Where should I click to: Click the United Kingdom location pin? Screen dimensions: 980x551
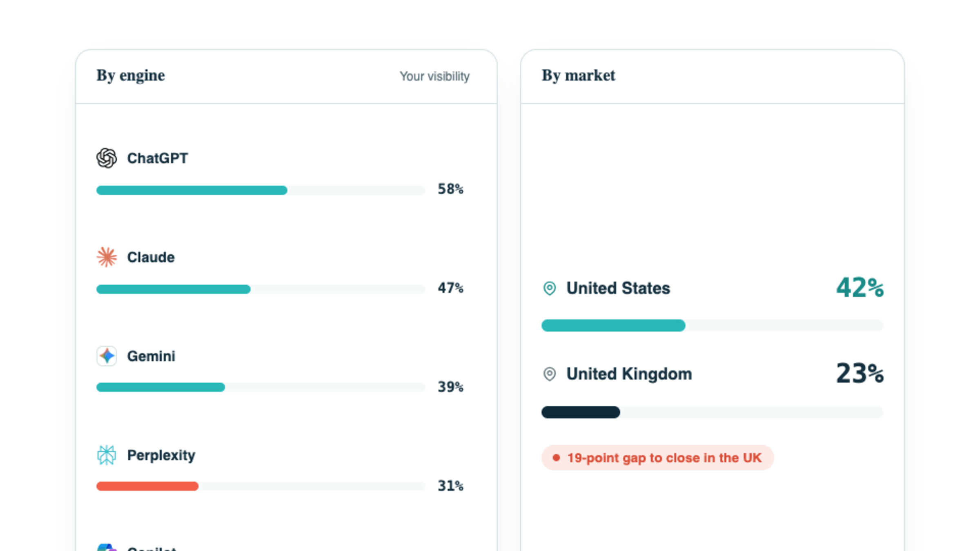(x=550, y=374)
